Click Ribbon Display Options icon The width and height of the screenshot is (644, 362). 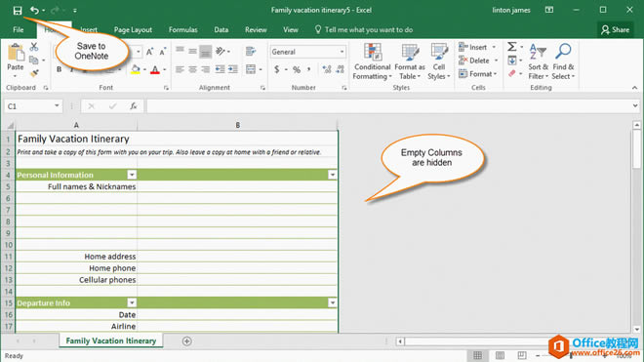click(x=549, y=10)
